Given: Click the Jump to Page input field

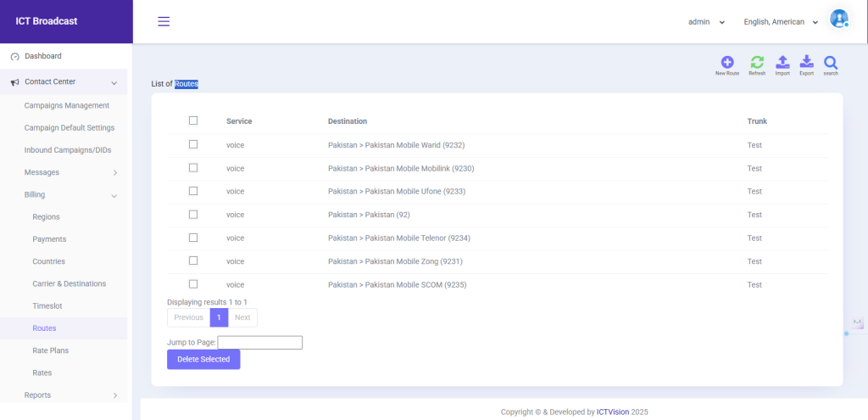Looking at the screenshot, I should 260,343.
